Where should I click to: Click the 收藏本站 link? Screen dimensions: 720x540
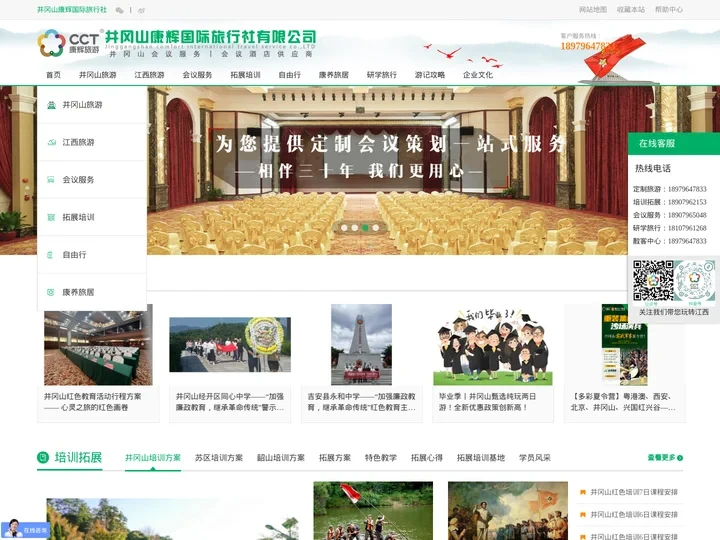click(x=631, y=10)
